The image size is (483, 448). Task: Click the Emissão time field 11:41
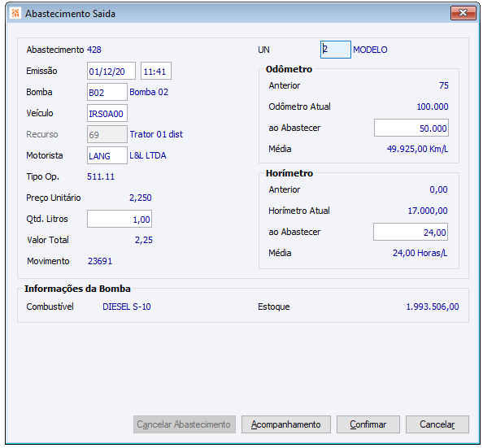click(156, 71)
